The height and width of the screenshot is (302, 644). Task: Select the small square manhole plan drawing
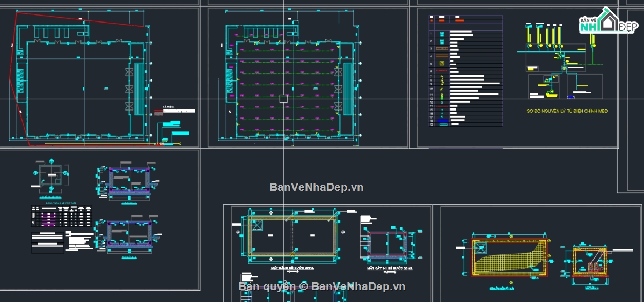tap(52, 176)
